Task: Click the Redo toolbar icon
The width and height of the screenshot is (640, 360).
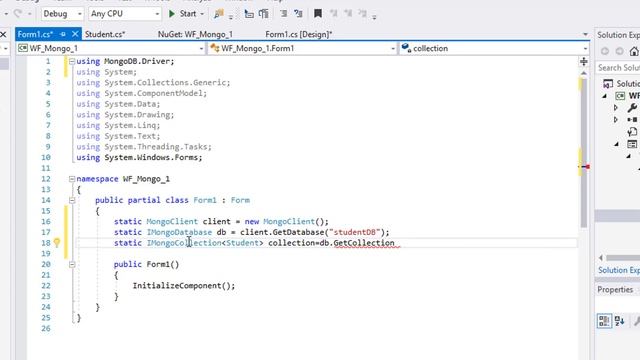Action: [x=18, y=14]
